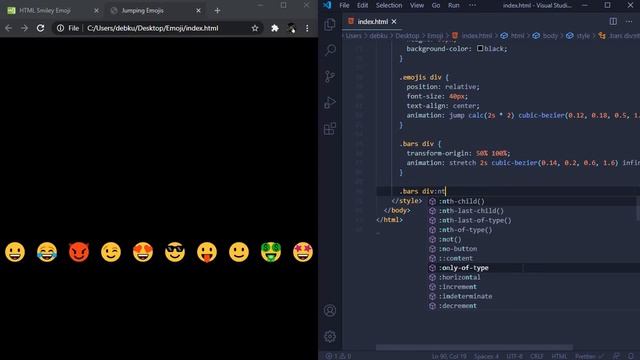Open the Search view in VS Code
Image resolution: width=640 pixels, height=360 pixels.
(330, 50)
